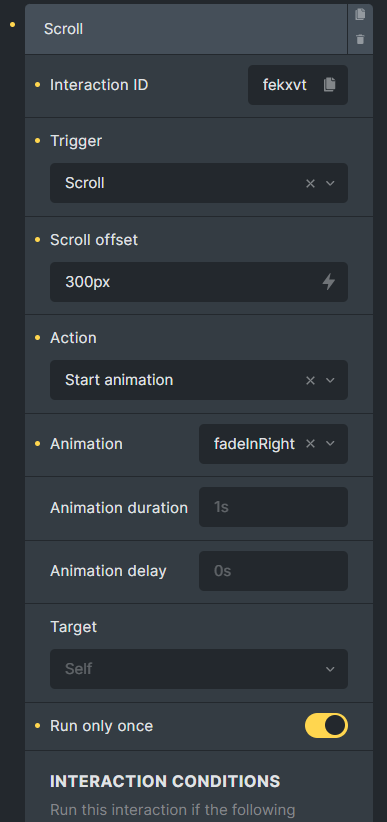Delete the Scroll interaction with trash icon

point(360,39)
